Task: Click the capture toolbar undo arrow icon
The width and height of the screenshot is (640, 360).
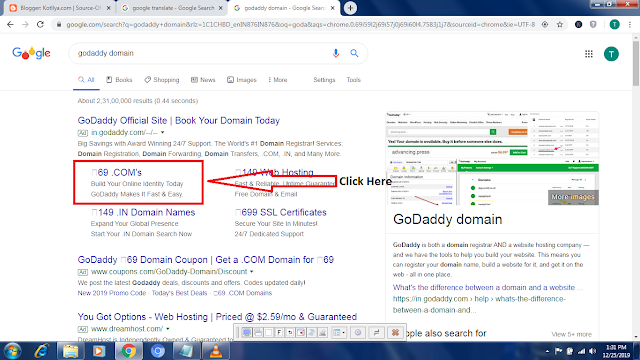Action: [x=290, y=333]
